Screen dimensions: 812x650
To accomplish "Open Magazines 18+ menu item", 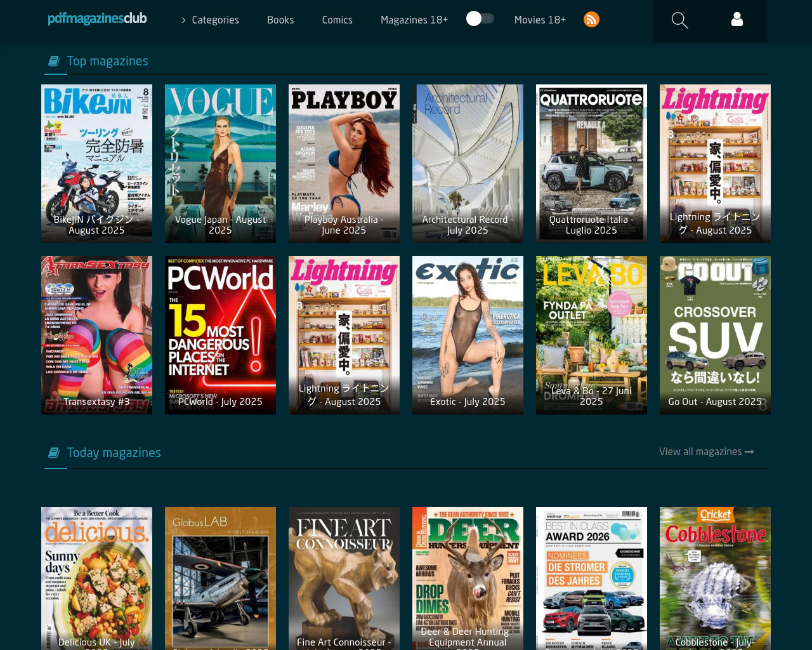I will coord(414,20).
